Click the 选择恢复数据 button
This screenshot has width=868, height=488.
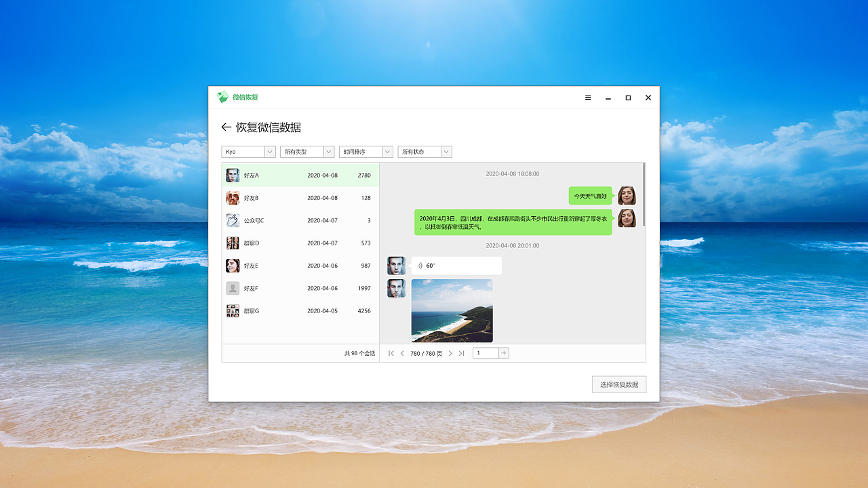619,384
